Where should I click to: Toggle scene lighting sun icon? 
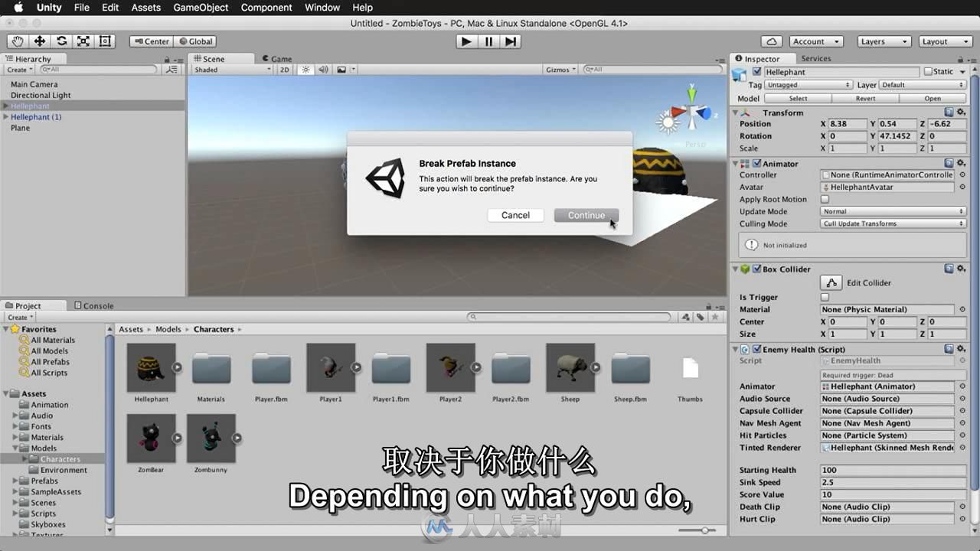pos(305,70)
